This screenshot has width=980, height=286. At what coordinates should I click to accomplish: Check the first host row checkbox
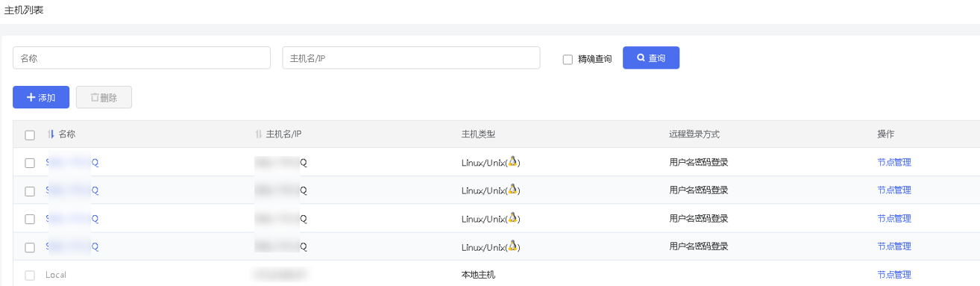click(x=30, y=163)
